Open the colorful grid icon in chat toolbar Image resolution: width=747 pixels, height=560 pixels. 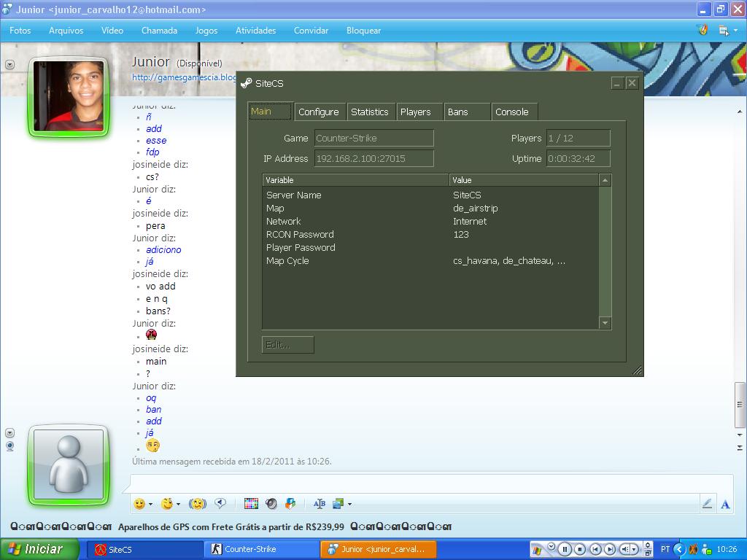point(251,504)
